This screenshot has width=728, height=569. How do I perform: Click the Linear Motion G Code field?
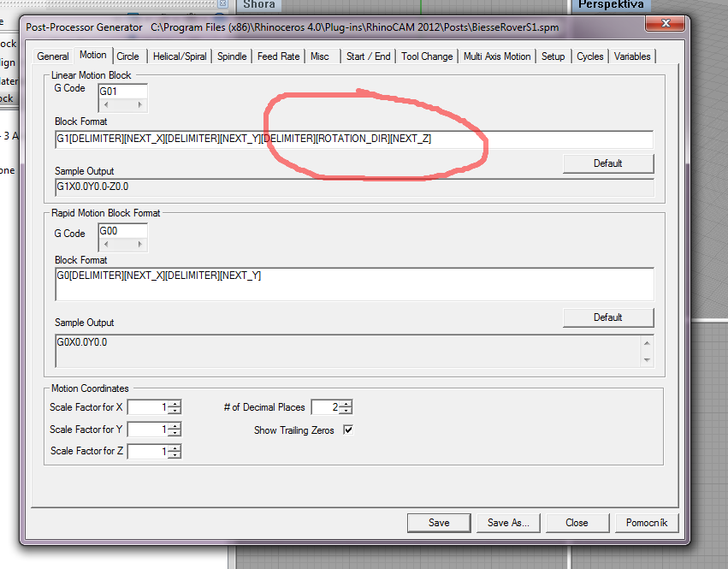click(x=122, y=91)
